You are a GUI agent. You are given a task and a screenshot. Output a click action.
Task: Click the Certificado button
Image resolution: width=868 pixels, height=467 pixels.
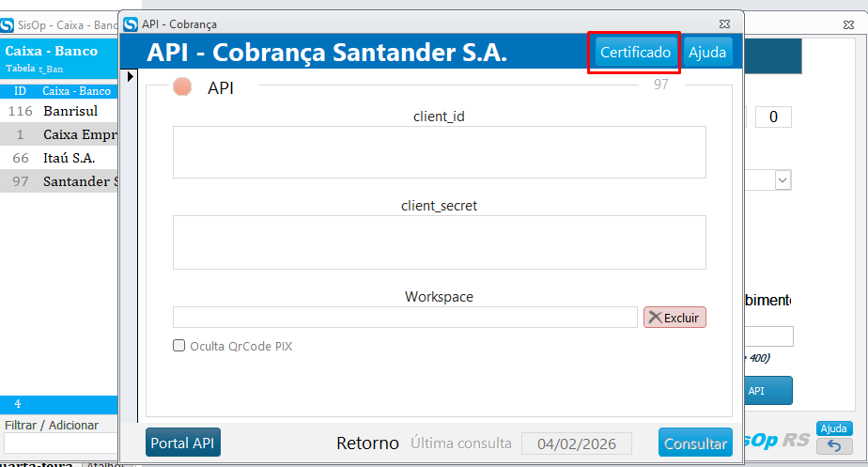point(636,53)
